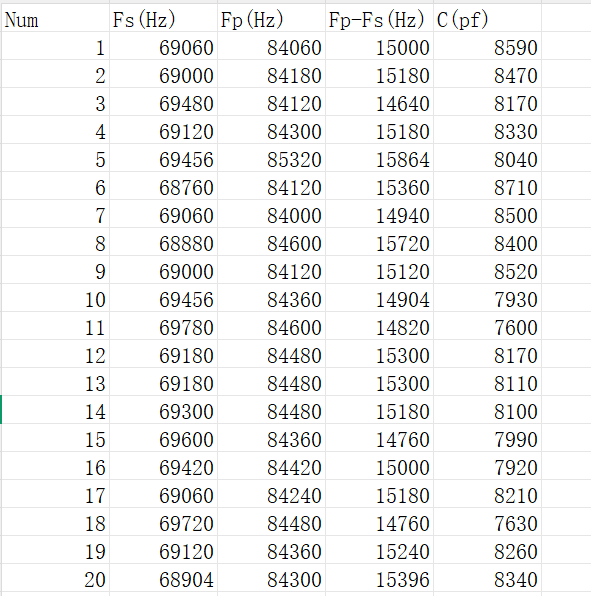Choose the capacitance cell 8500
This screenshot has width=591, height=596.
pos(487,214)
